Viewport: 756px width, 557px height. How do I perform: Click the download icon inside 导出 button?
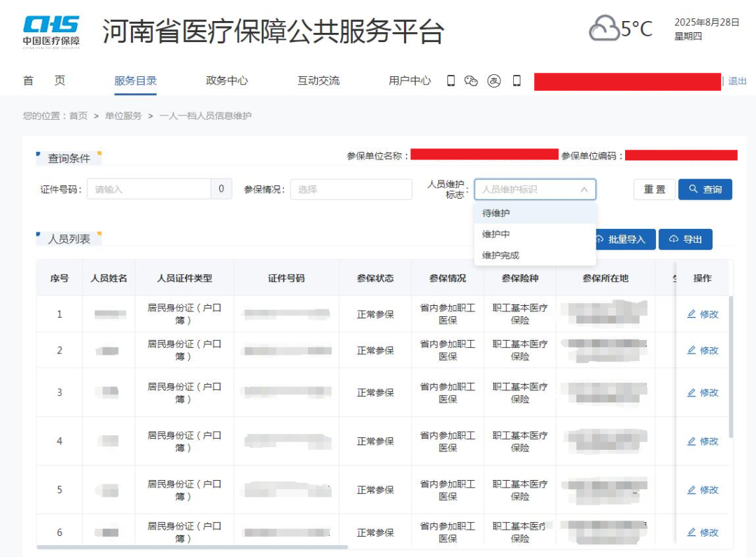pos(673,239)
